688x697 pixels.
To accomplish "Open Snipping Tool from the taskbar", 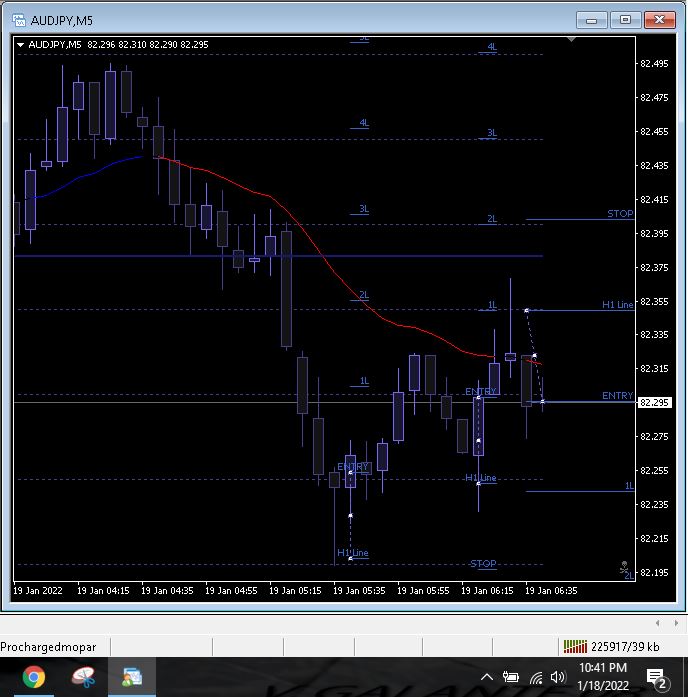I will [x=83, y=677].
